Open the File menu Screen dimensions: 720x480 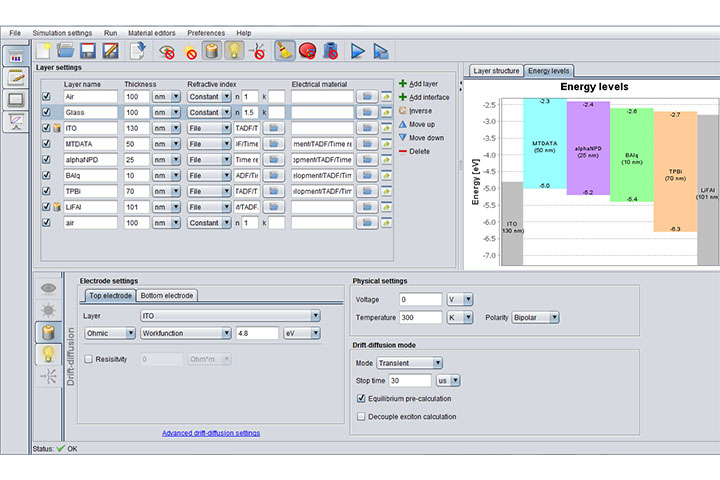15,33
